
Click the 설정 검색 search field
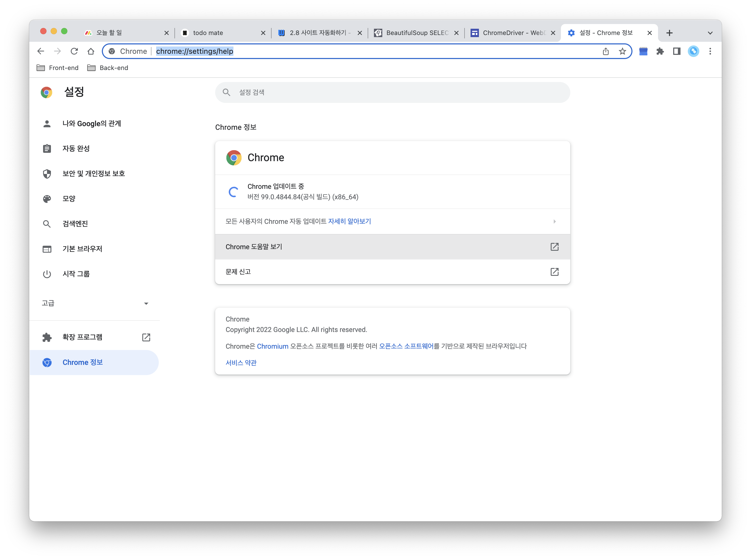(x=392, y=92)
